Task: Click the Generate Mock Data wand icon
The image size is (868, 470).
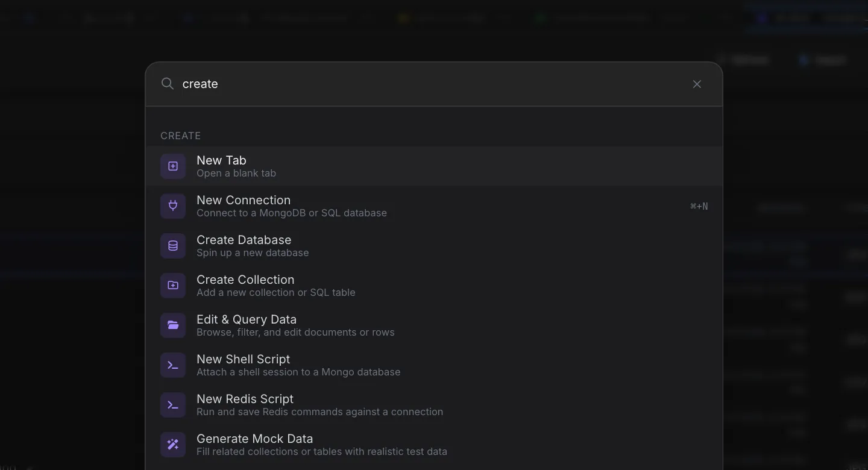Action: tap(173, 445)
